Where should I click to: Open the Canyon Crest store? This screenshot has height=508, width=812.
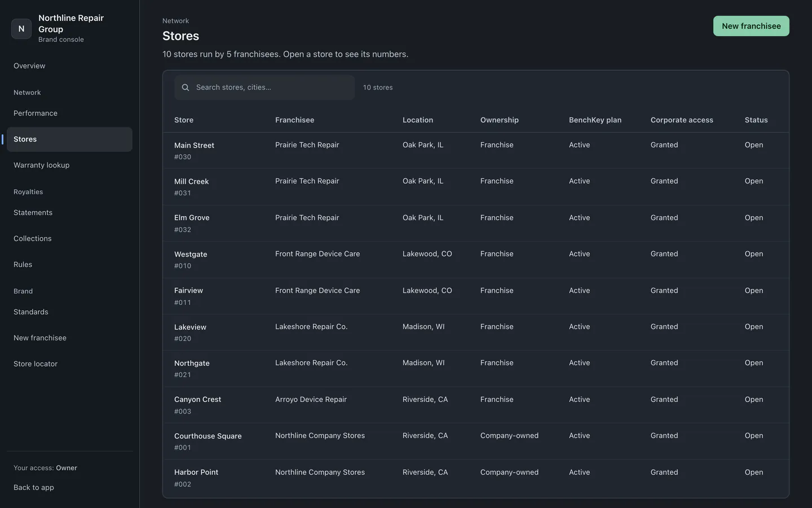point(476,405)
